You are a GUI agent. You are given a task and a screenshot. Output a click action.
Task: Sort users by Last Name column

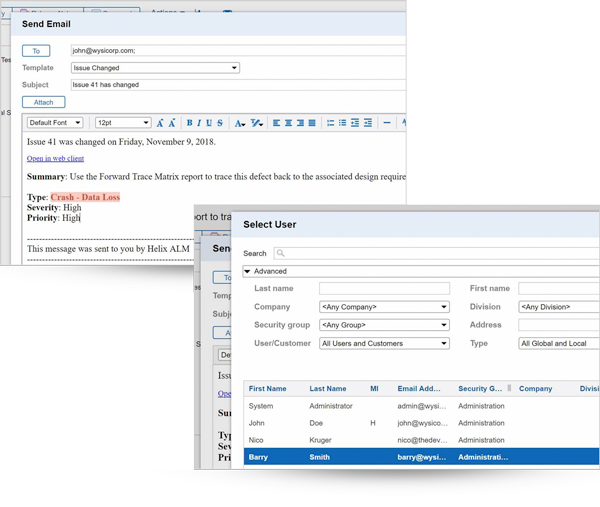[x=327, y=388]
